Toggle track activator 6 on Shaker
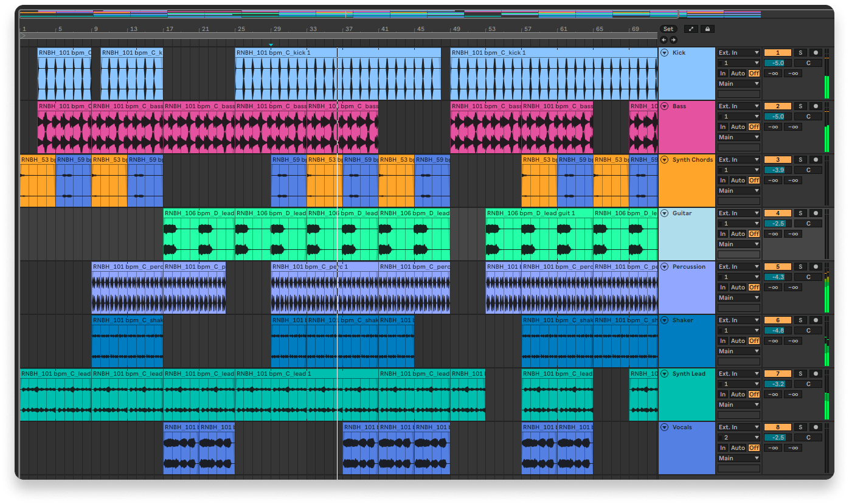 778,321
